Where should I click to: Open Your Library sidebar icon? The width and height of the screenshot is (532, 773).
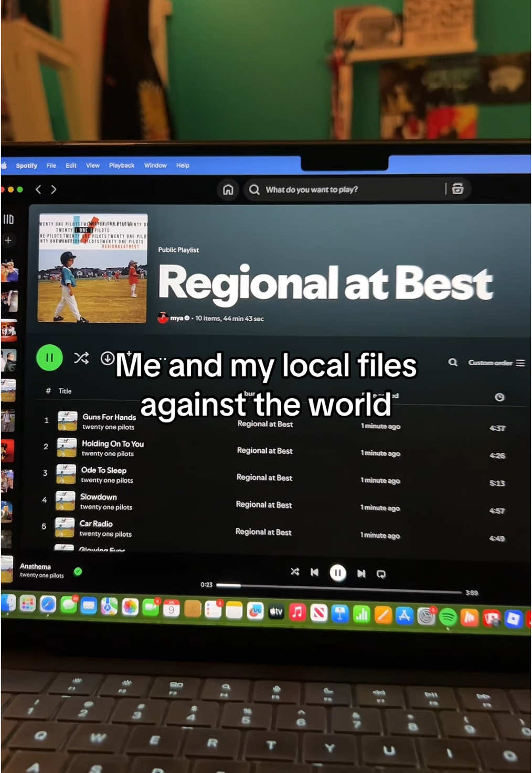pyautogui.click(x=8, y=219)
